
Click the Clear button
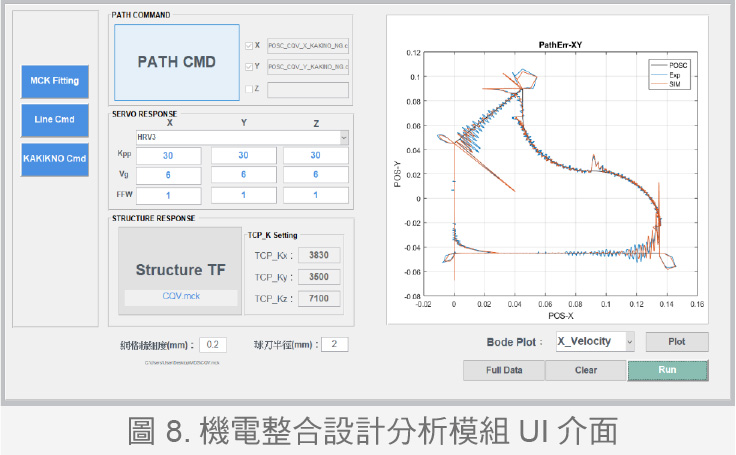click(x=585, y=371)
